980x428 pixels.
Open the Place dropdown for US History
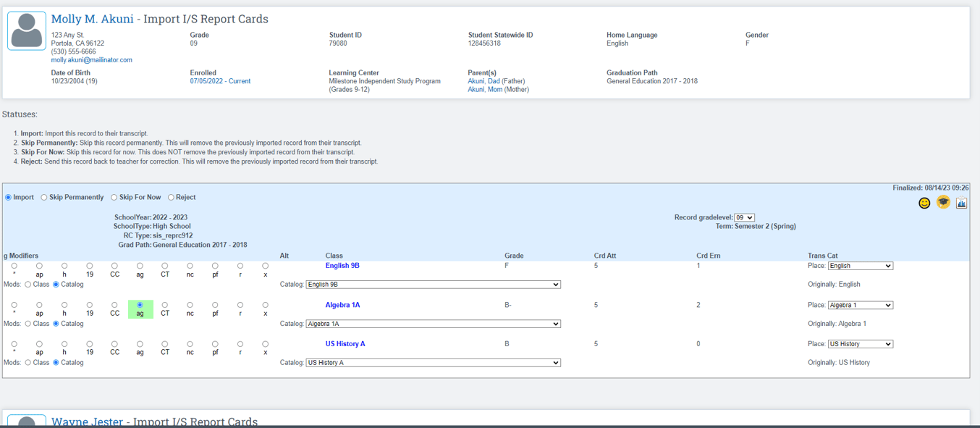[860, 343]
